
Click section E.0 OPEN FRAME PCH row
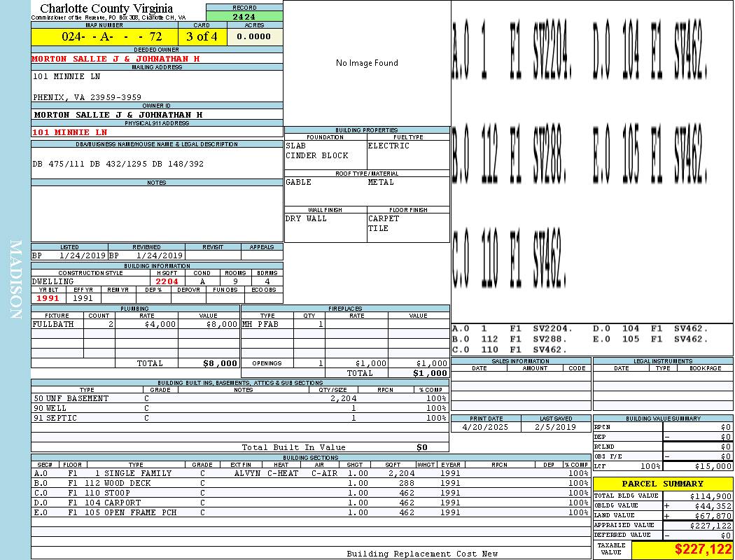point(311,513)
